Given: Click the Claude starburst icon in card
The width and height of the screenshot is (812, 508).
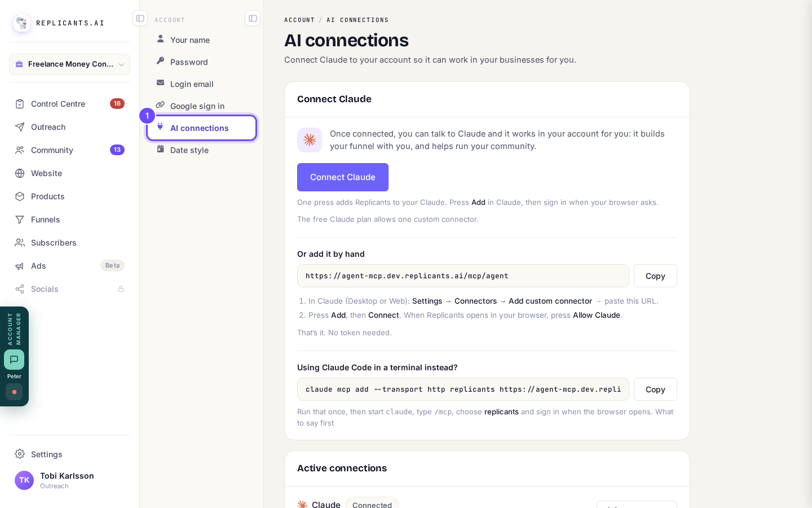Looking at the screenshot, I should (310, 140).
